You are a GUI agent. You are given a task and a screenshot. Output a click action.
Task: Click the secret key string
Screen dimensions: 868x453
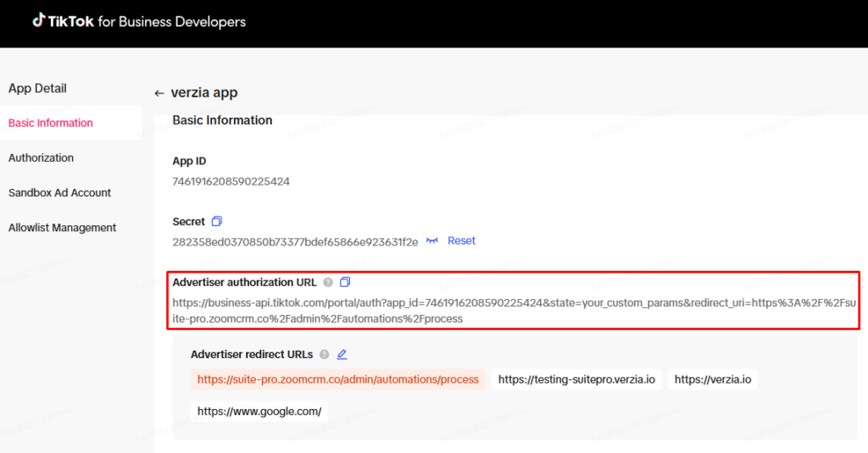(x=295, y=242)
